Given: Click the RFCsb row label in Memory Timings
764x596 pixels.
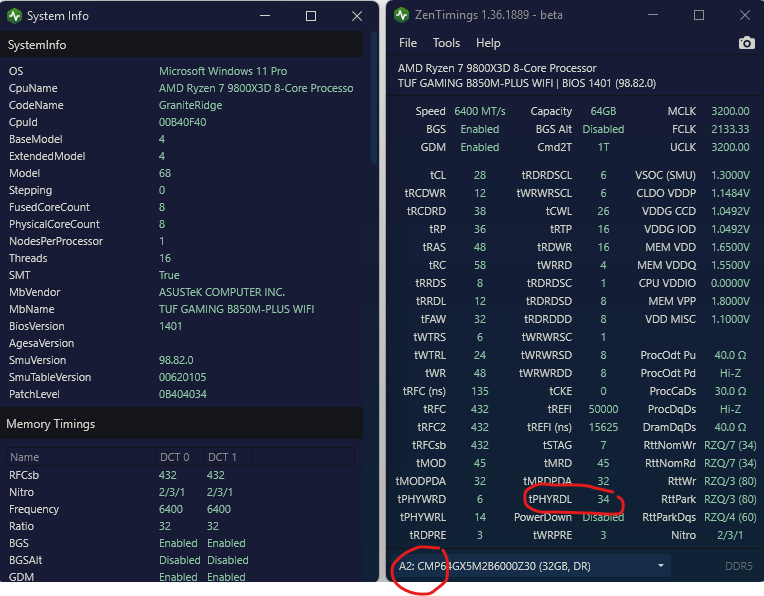Looking at the screenshot, I should coord(24,475).
